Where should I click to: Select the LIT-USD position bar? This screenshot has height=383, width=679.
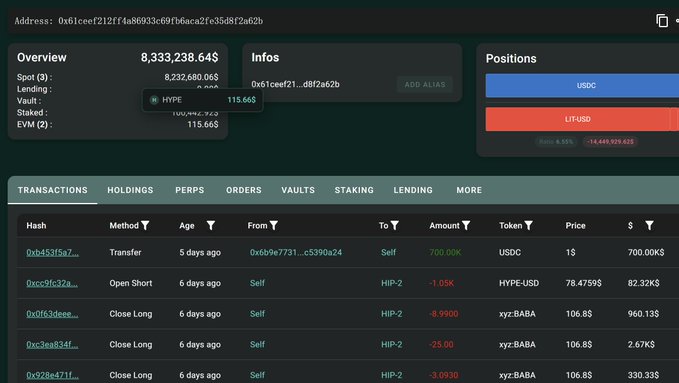pyautogui.click(x=577, y=119)
